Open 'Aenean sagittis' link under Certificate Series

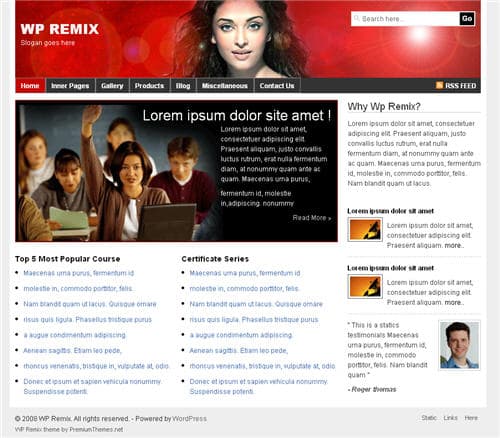(239, 350)
